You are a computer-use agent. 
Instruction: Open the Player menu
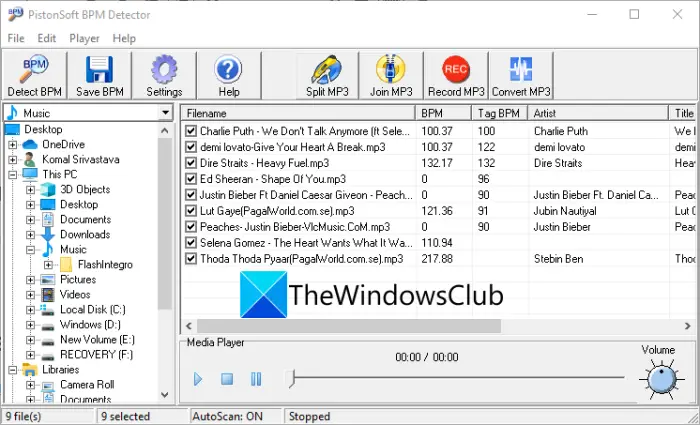tap(84, 38)
